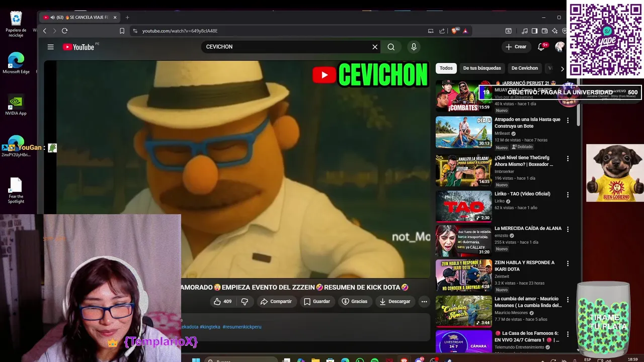Click the suggested videos list scrollbar
644x362 pixels.
point(579,103)
